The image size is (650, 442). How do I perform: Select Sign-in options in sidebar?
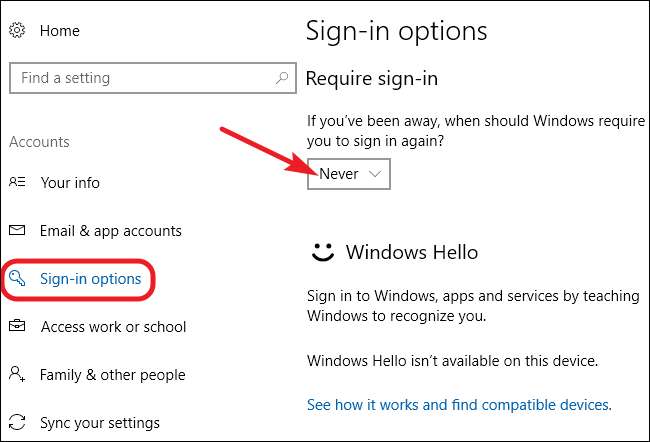[x=90, y=278]
